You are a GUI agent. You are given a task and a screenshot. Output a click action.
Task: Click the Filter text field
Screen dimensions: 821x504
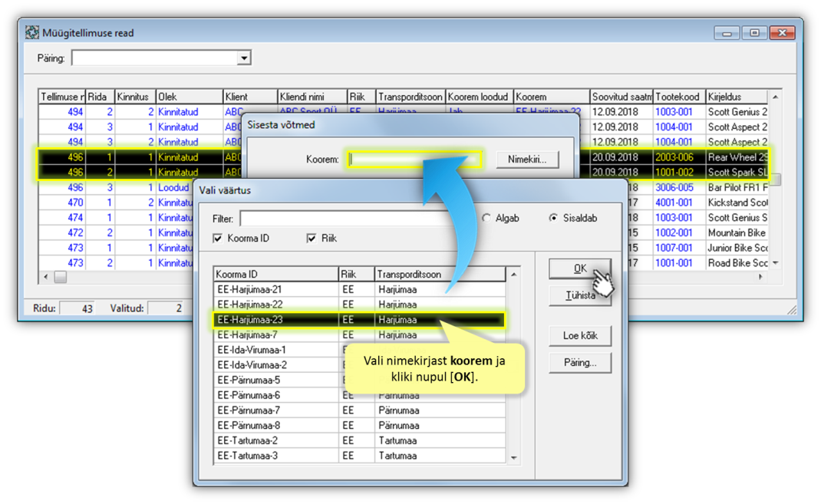345,219
